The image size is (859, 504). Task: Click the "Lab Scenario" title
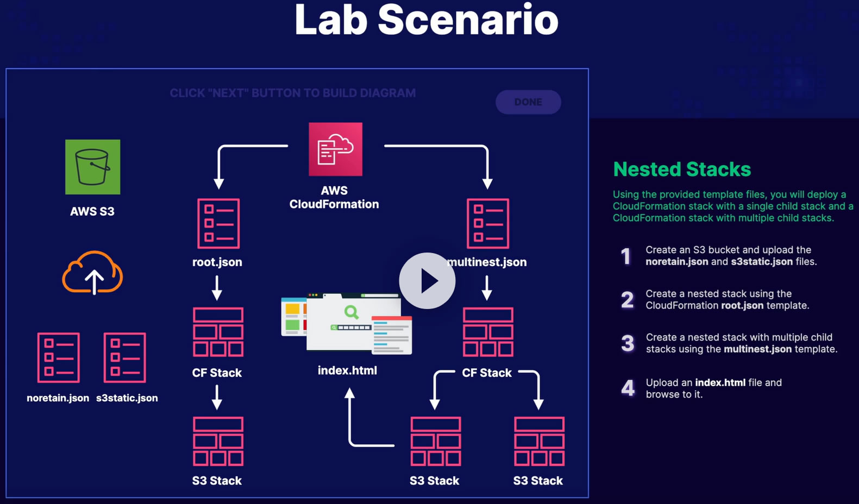[x=427, y=20]
